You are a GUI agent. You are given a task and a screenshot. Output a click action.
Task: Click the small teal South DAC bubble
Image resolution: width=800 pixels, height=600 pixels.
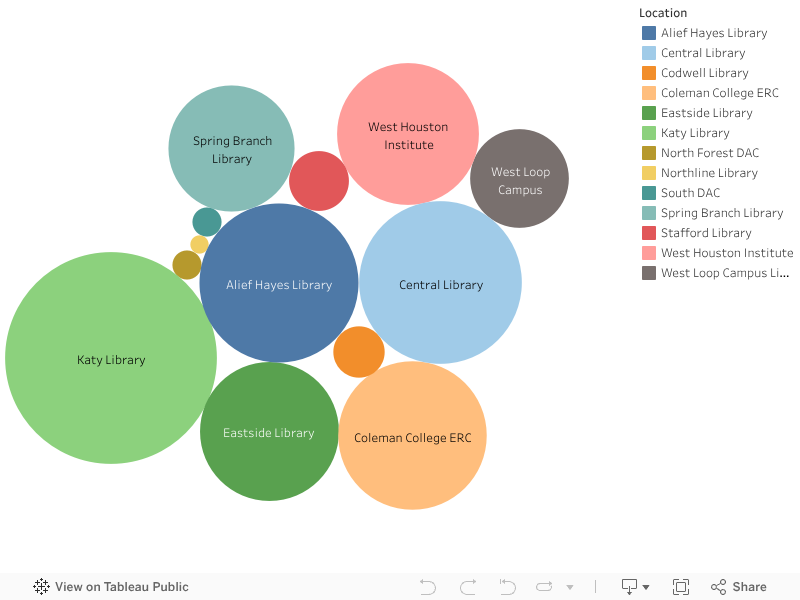pos(207,221)
